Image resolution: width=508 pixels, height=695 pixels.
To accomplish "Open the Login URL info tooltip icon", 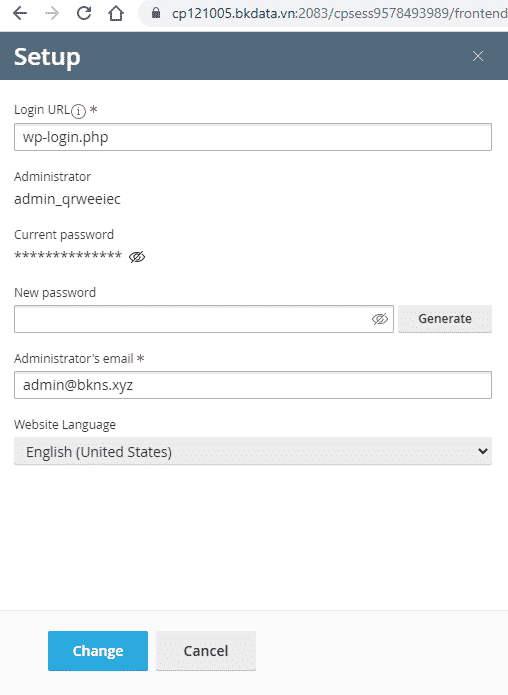I will (x=78, y=111).
